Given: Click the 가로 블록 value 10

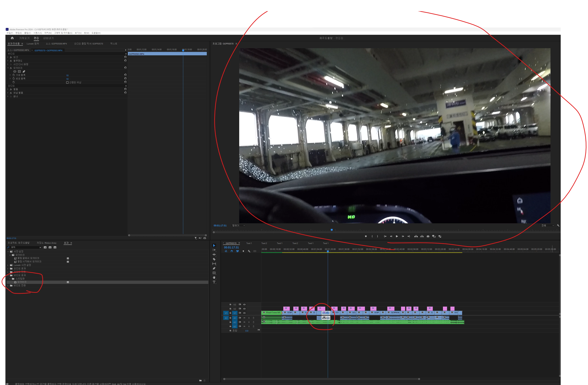Looking at the screenshot, I should click(x=67, y=75).
